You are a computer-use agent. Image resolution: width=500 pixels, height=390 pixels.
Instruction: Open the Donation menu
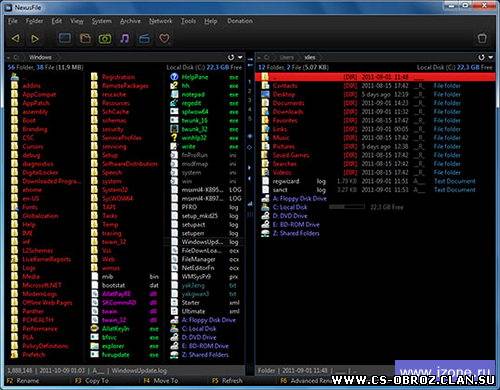coord(240,21)
